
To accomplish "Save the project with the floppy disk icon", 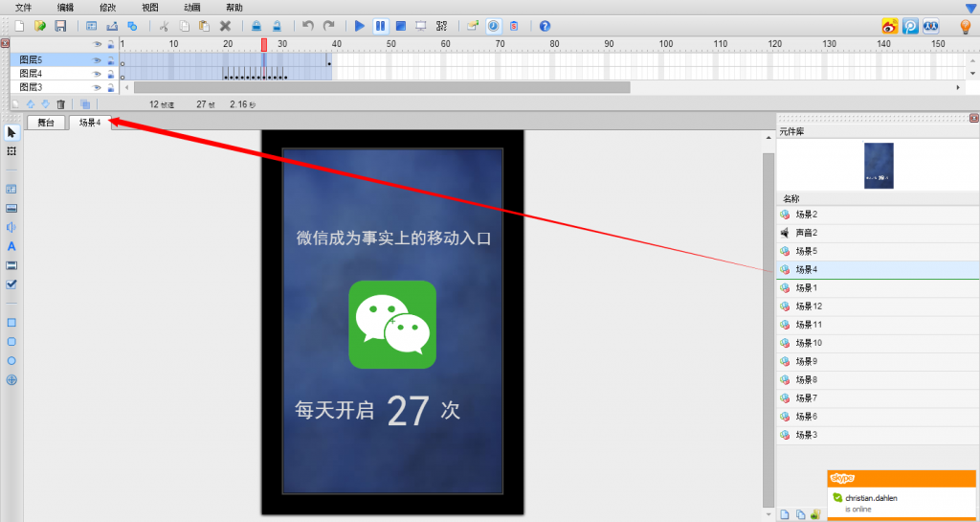I will click(60, 26).
